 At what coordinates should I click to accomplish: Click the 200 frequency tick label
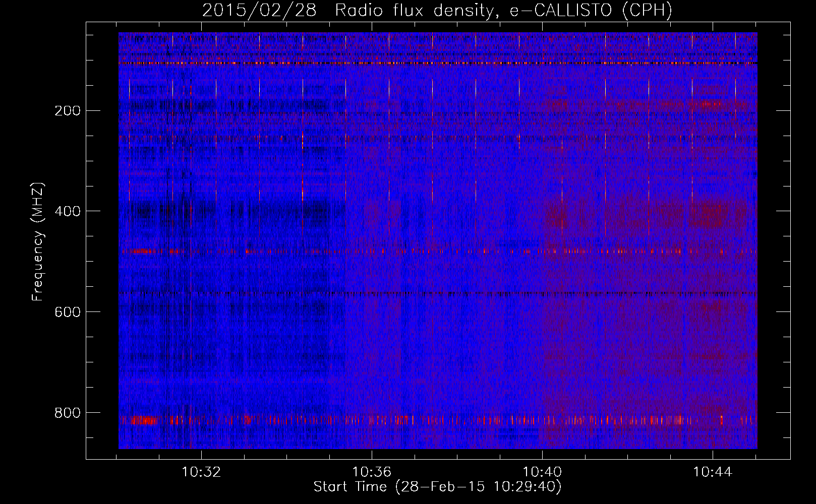[68, 111]
